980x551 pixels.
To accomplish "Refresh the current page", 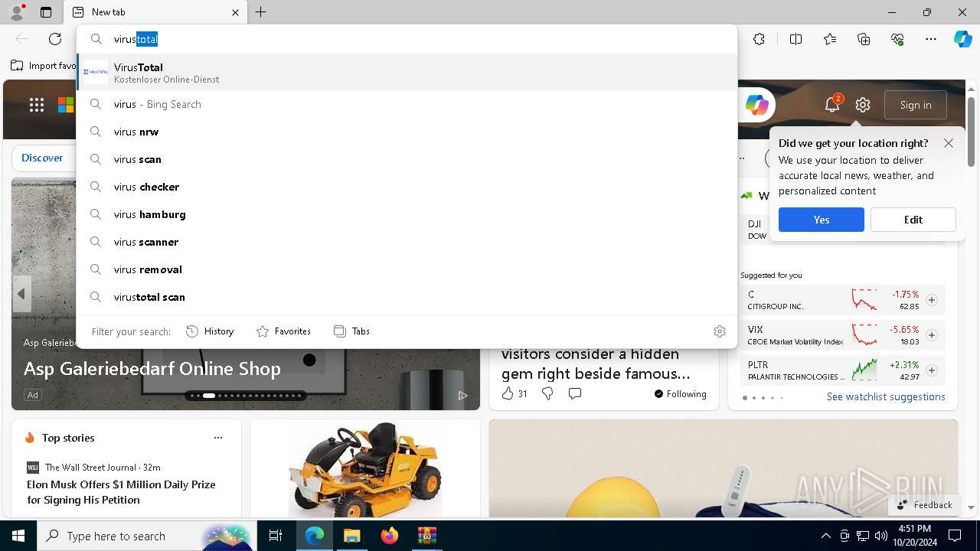I will pos(55,39).
